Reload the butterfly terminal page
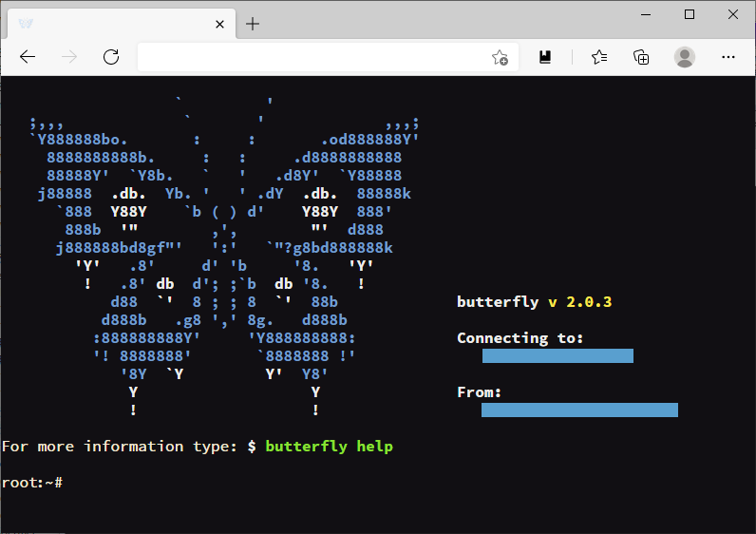Screen dimensions: 756x534 pos(111,57)
